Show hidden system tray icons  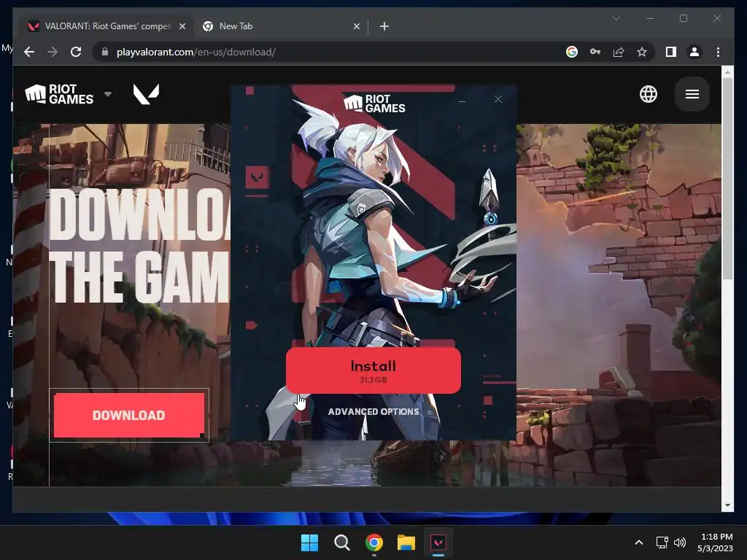pyautogui.click(x=639, y=542)
